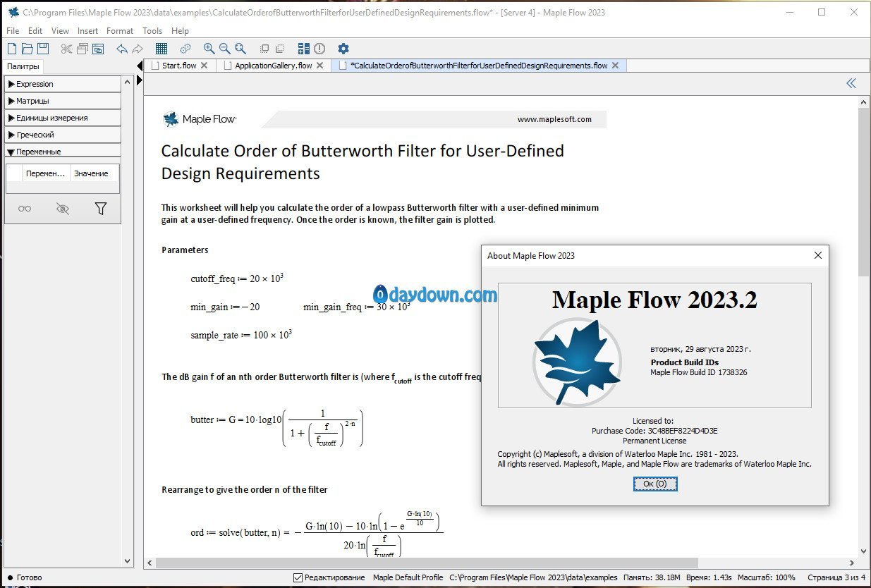Click the sample_rate definition

tap(240, 335)
